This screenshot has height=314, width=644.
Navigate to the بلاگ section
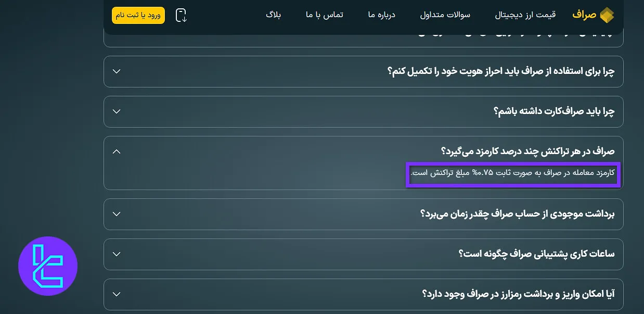pyautogui.click(x=273, y=15)
